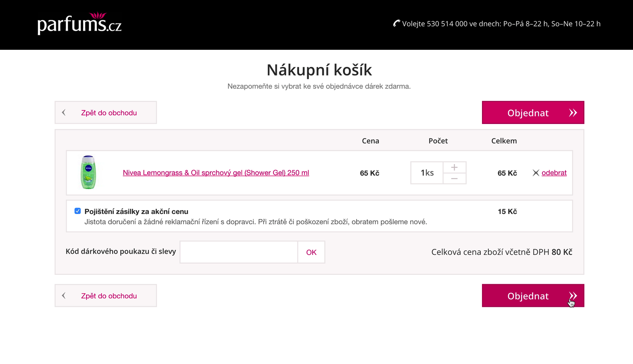Click the Cena column header

[x=370, y=141]
